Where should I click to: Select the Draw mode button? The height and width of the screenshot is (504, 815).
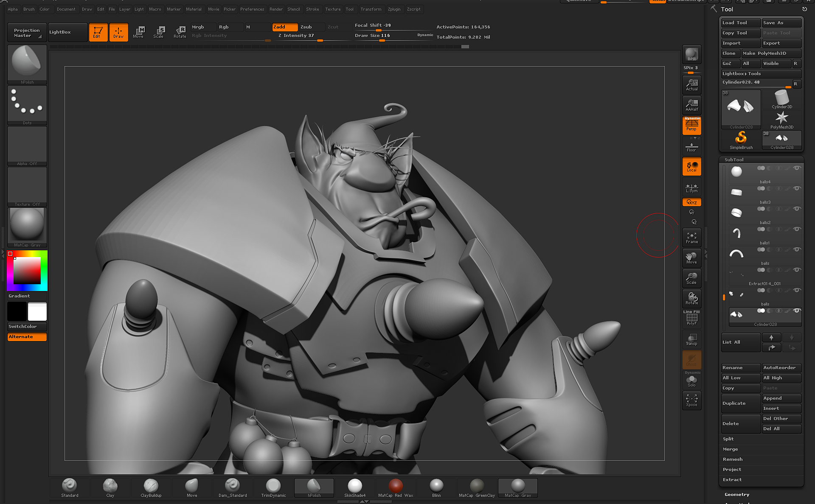tap(118, 32)
